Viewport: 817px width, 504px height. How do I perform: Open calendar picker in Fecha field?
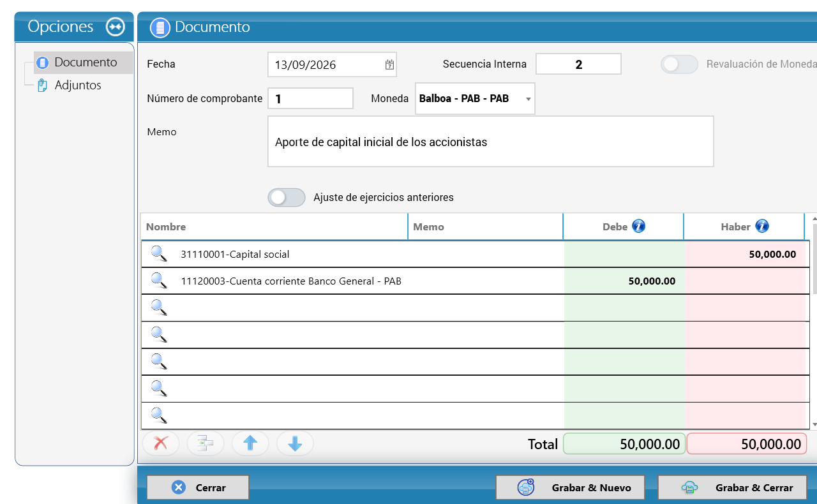(389, 64)
